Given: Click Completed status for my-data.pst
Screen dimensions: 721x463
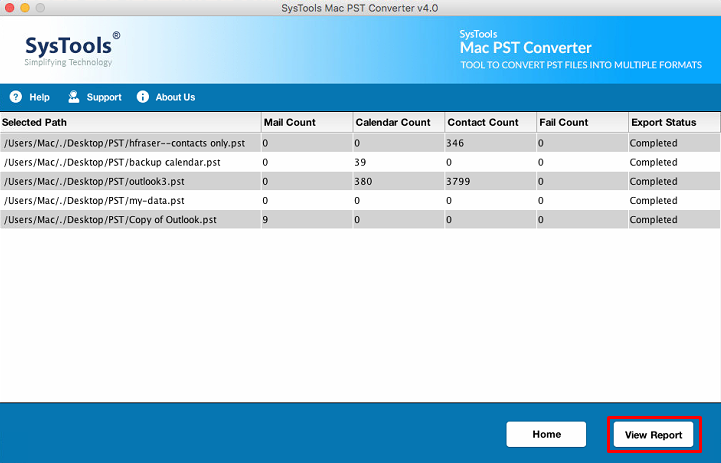Looking at the screenshot, I should 674,201.
